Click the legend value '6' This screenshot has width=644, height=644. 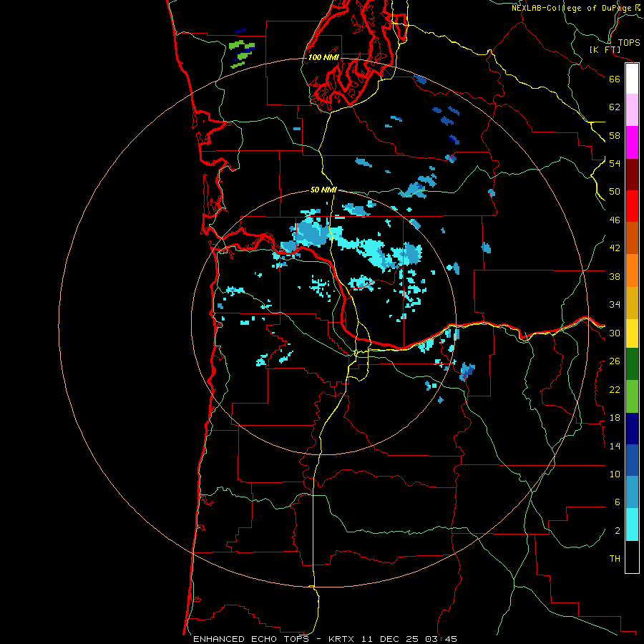click(x=618, y=502)
